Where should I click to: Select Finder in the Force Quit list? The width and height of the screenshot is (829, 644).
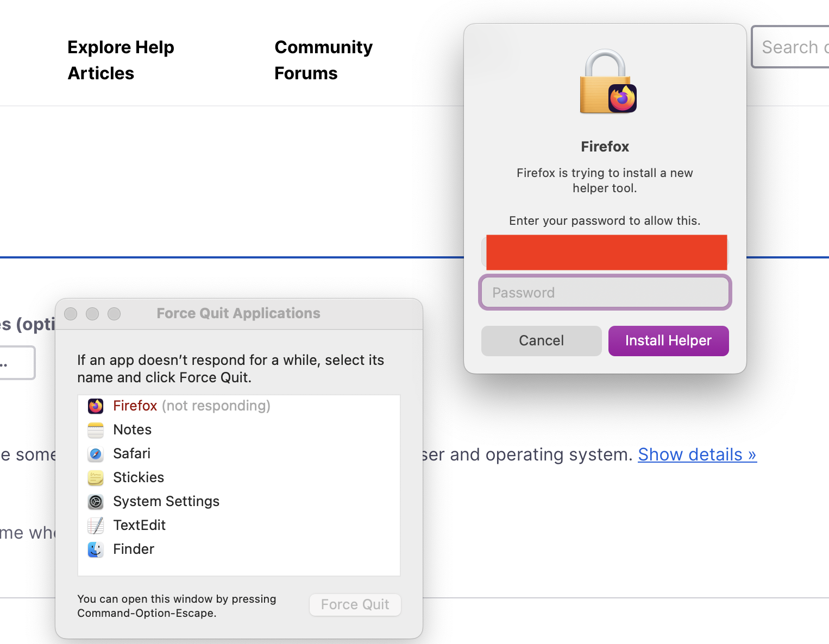pyautogui.click(x=239, y=549)
